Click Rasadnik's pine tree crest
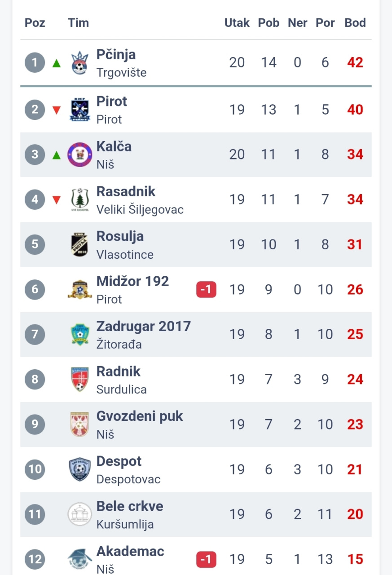 [x=80, y=199]
